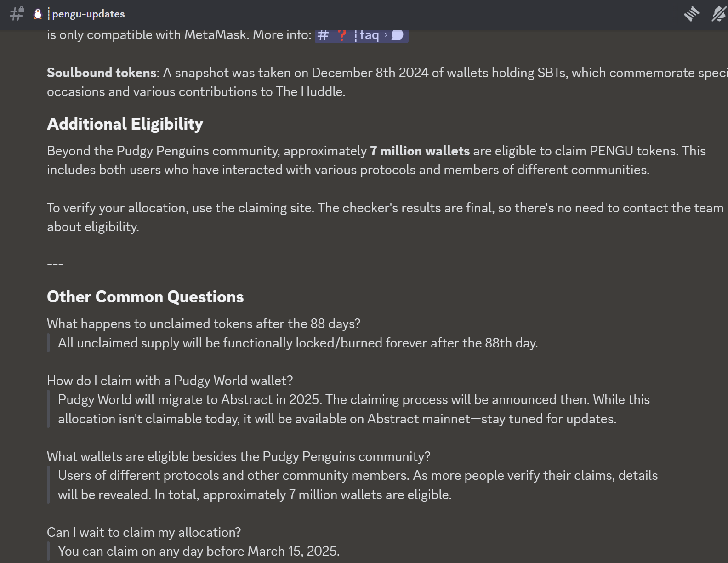728x563 pixels.
Task: Open the Threads panel icon
Action: 691,14
